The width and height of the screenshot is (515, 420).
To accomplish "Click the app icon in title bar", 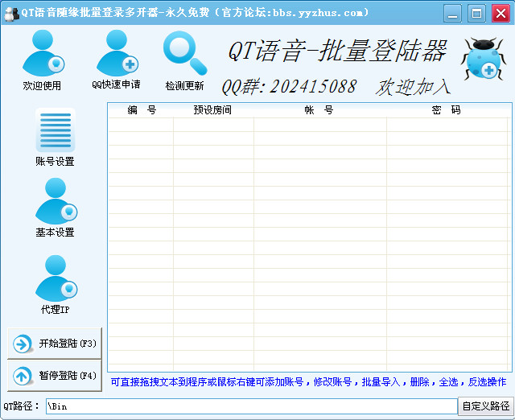I will [11, 12].
